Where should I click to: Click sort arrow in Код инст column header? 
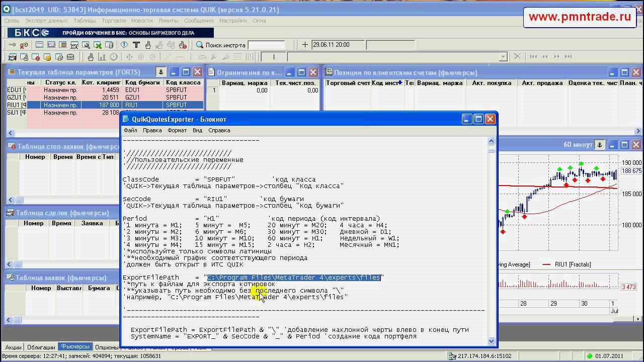400,83
